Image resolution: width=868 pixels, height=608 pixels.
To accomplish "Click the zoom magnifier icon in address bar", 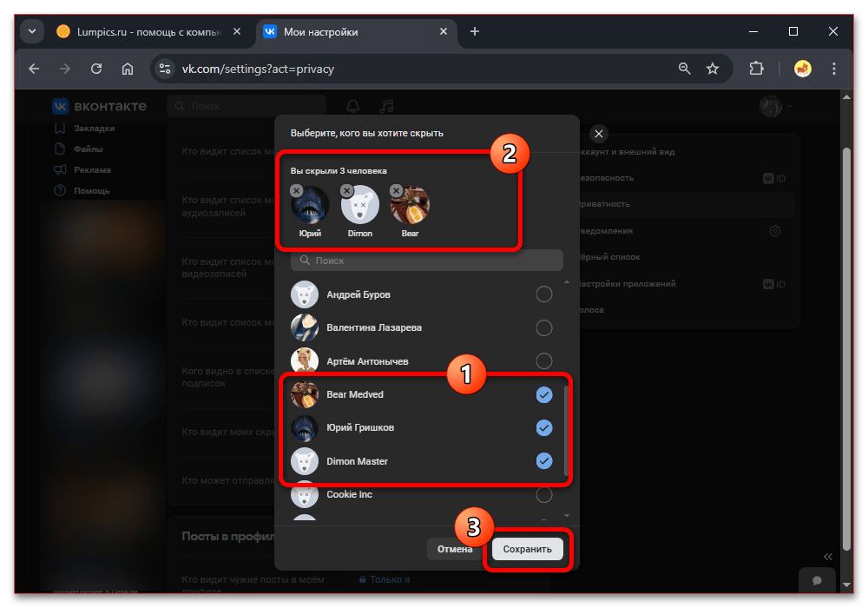I will coord(684,69).
